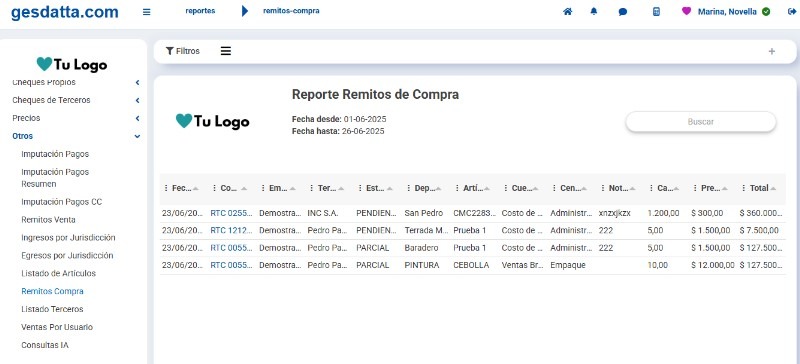Sort table by Fec... column arrow

[x=195, y=188]
